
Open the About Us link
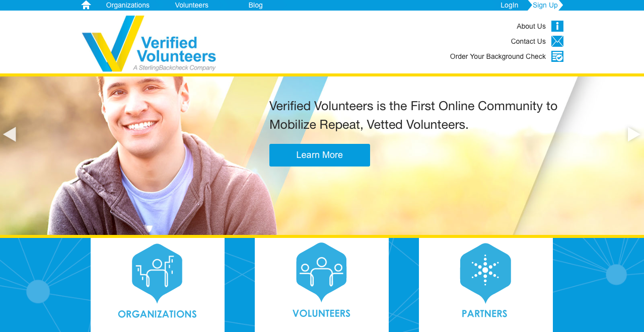(x=531, y=26)
